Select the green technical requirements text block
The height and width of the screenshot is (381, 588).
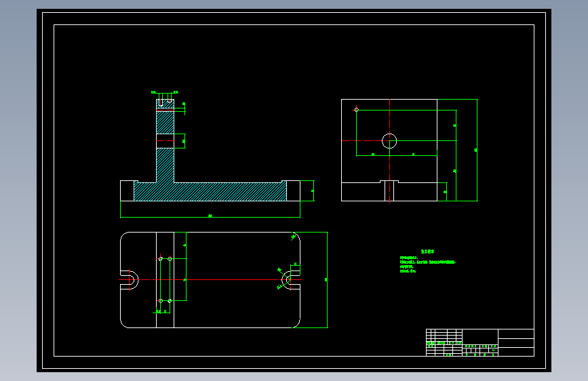click(x=427, y=262)
